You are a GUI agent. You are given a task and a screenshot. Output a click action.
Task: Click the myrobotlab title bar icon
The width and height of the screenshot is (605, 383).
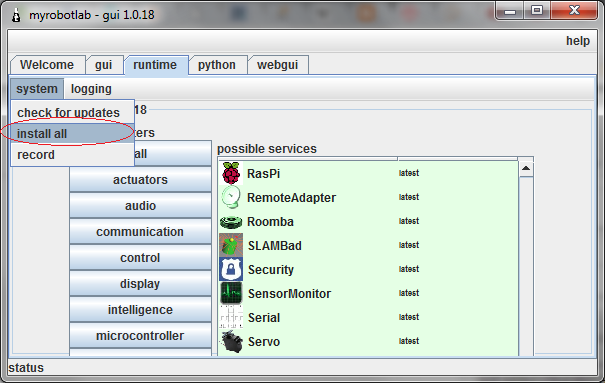pos(16,15)
